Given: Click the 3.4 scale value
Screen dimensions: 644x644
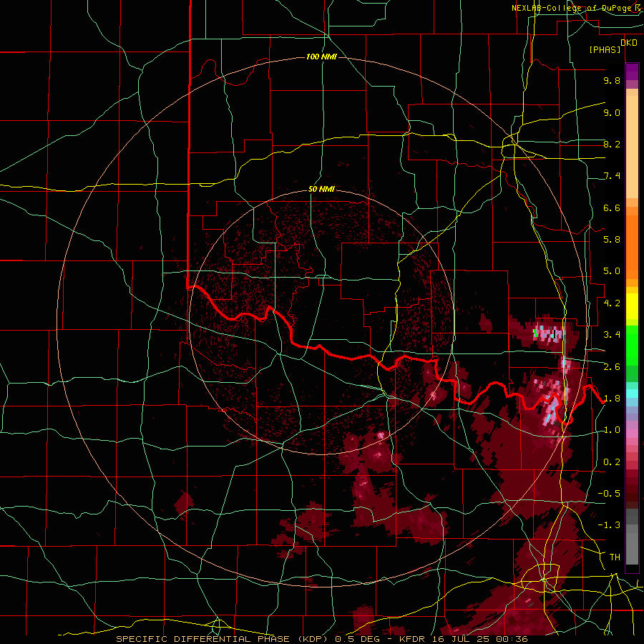Looking at the screenshot, I should coord(612,335).
